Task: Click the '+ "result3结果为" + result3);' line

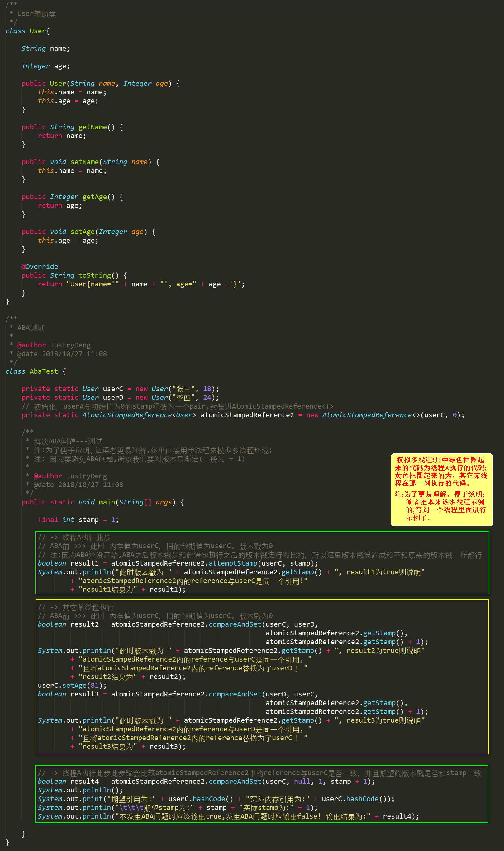Action: 128,746
